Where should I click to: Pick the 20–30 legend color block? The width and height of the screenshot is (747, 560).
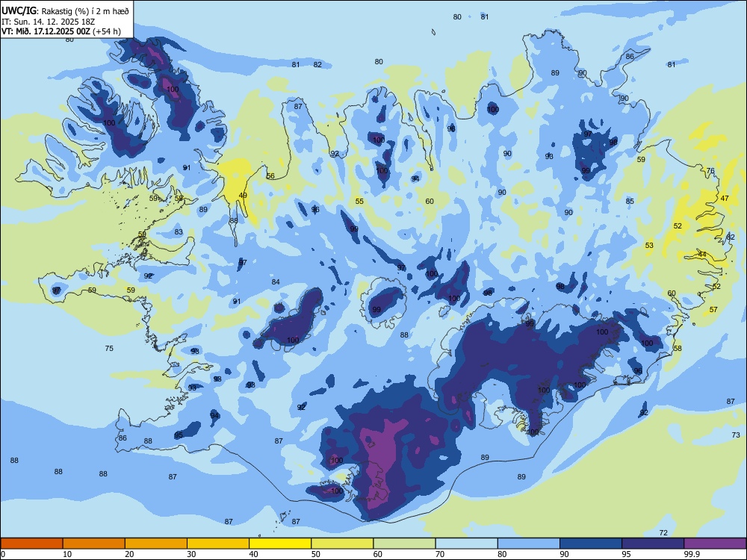point(156,544)
